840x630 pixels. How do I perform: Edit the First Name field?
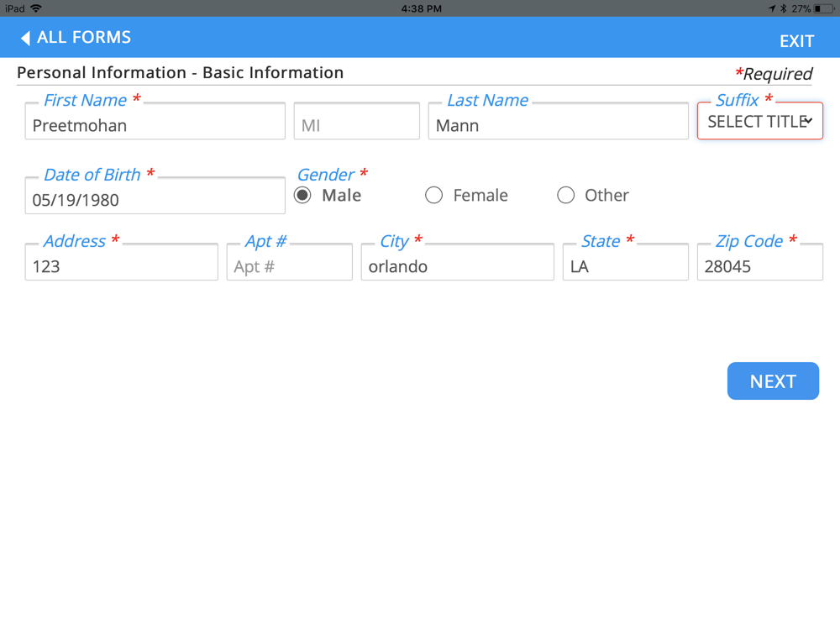155,121
